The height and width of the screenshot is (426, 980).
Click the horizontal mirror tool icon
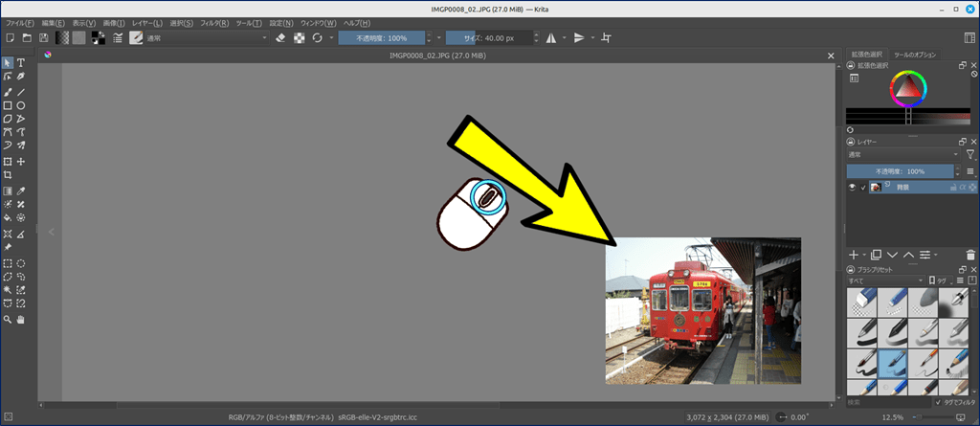point(550,37)
